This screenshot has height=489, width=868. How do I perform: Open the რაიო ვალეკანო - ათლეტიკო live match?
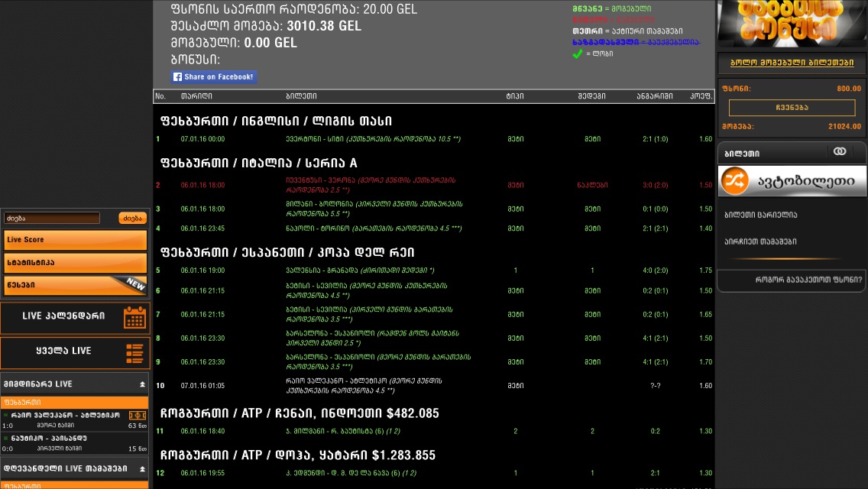[x=75, y=419]
